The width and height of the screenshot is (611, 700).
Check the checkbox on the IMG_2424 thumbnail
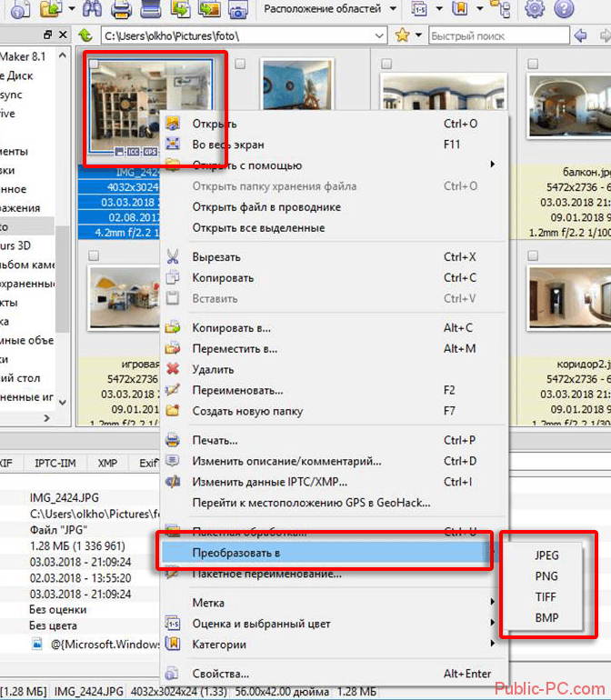coord(94,64)
